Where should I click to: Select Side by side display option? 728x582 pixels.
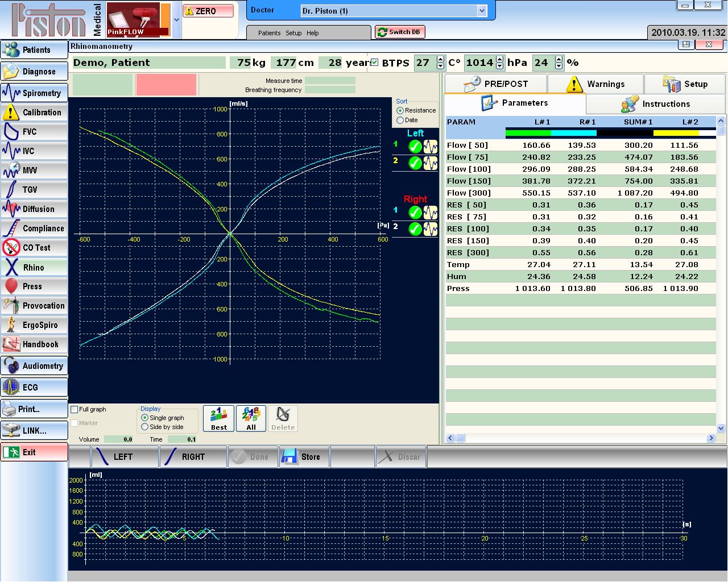(145, 427)
